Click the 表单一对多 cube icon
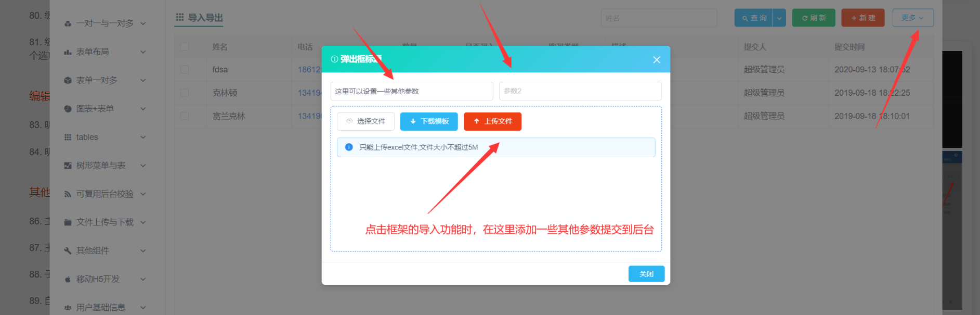Image resolution: width=980 pixels, height=315 pixels. (x=68, y=81)
